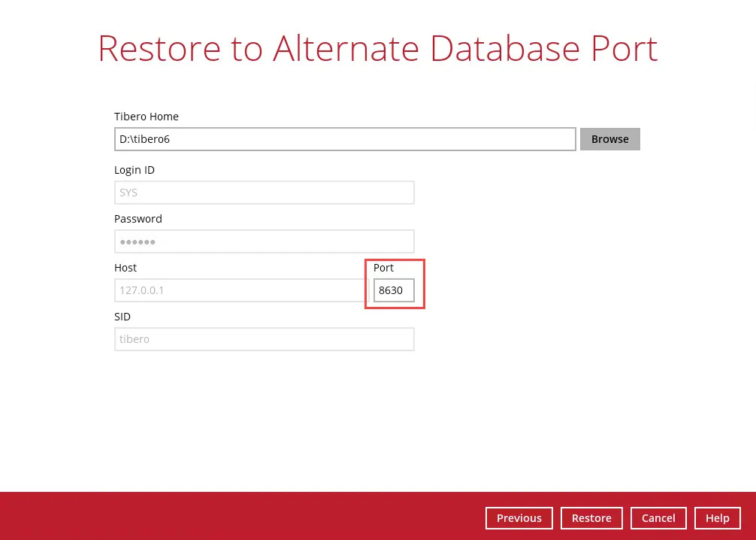This screenshot has height=540, width=756.
Task: Go back with the Previous button
Action: click(x=519, y=518)
